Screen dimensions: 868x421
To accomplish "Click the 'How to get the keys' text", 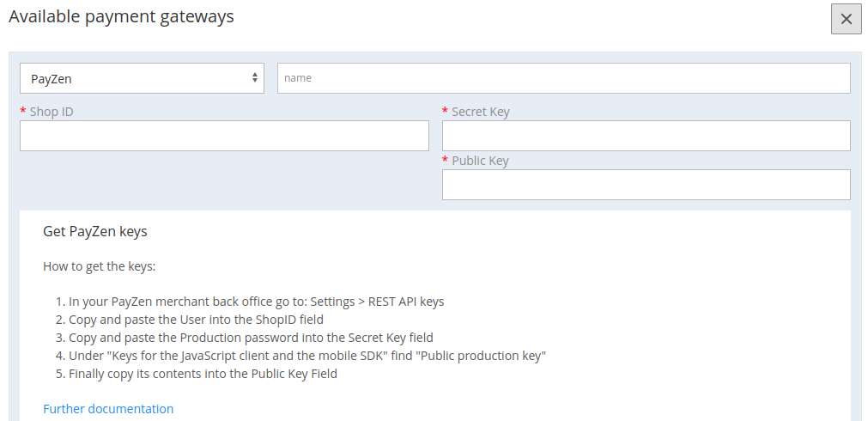I will point(100,266).
